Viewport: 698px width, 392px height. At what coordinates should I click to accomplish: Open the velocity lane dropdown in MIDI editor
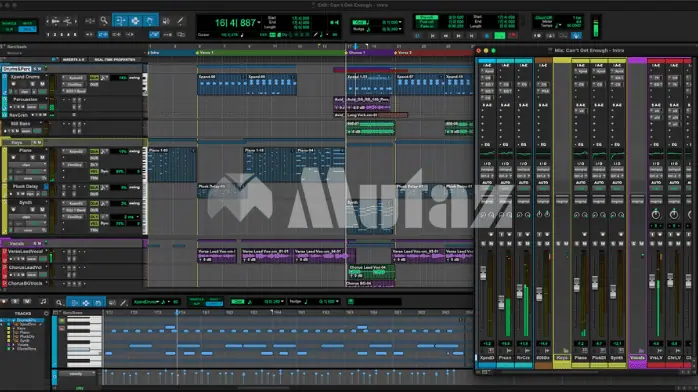coord(77,374)
